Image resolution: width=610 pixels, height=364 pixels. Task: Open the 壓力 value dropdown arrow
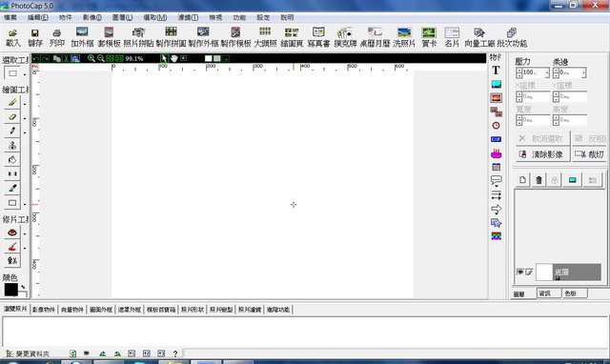tap(546, 72)
